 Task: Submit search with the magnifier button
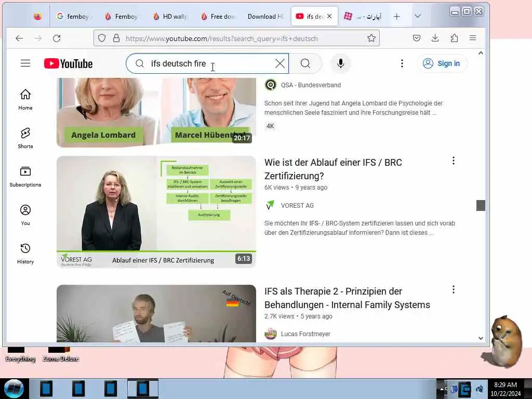305,63
